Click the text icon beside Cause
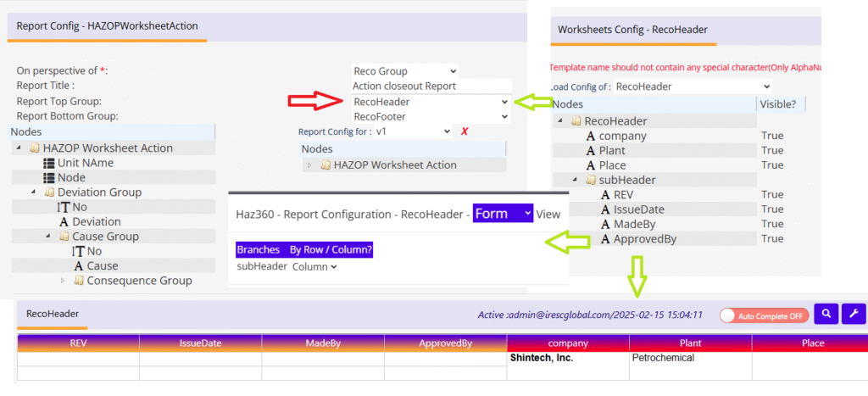Screen dimensions: 868x396 point(78,266)
